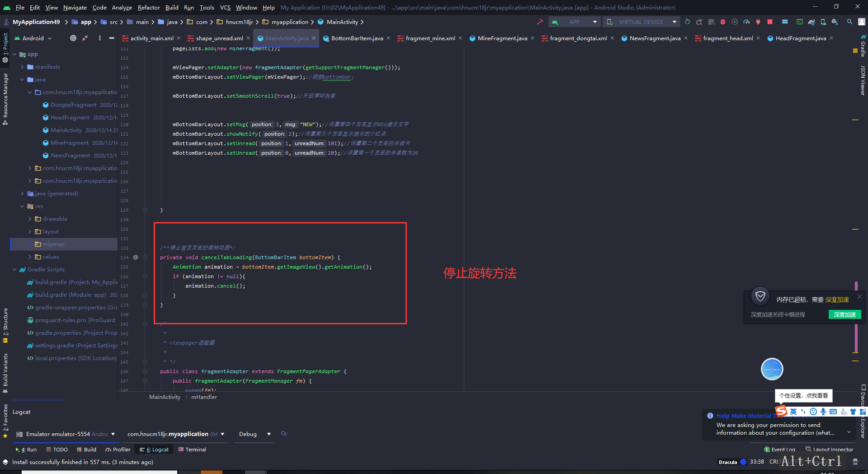Toggle the 6: Logcat tool window

(154, 450)
